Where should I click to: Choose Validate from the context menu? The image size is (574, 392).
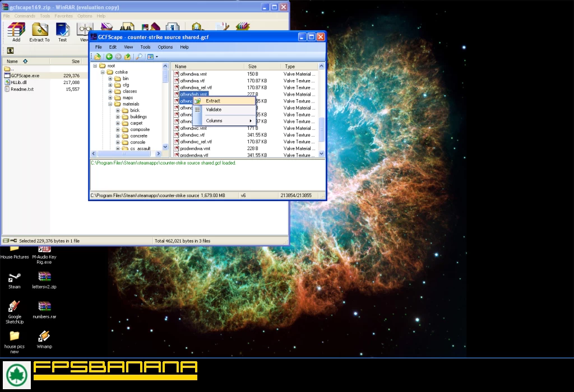click(x=214, y=110)
